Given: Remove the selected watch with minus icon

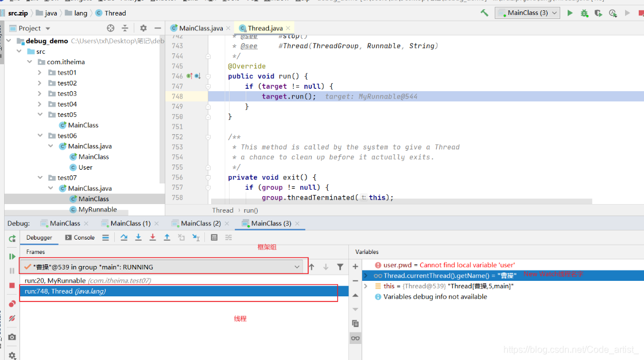Looking at the screenshot, I should (x=355, y=281).
